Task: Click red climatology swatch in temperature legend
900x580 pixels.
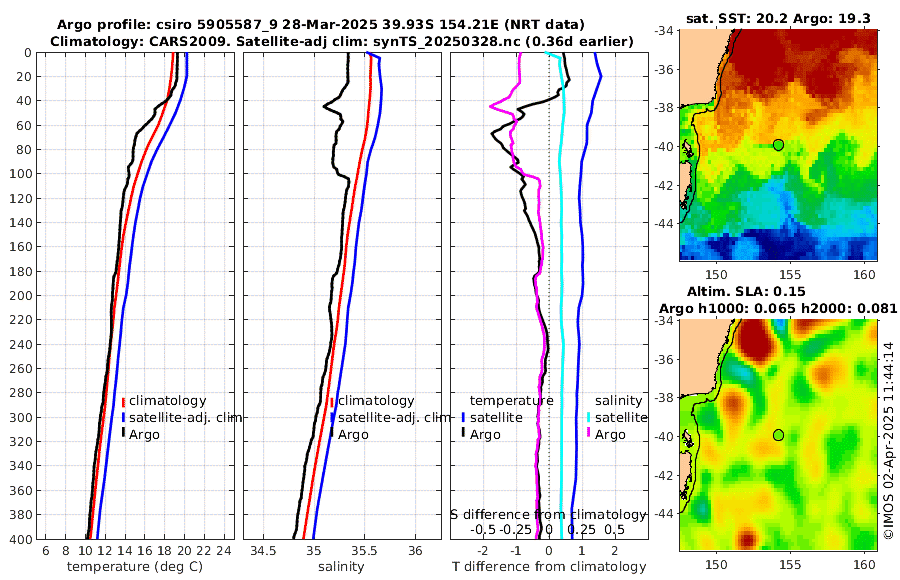Action: click(x=123, y=401)
